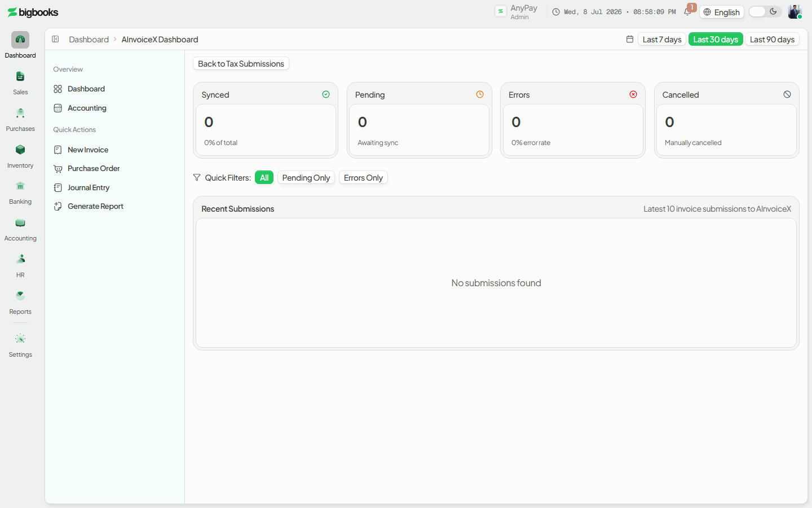
Task: Open the Journal Entry quick action
Action: [x=114, y=187]
